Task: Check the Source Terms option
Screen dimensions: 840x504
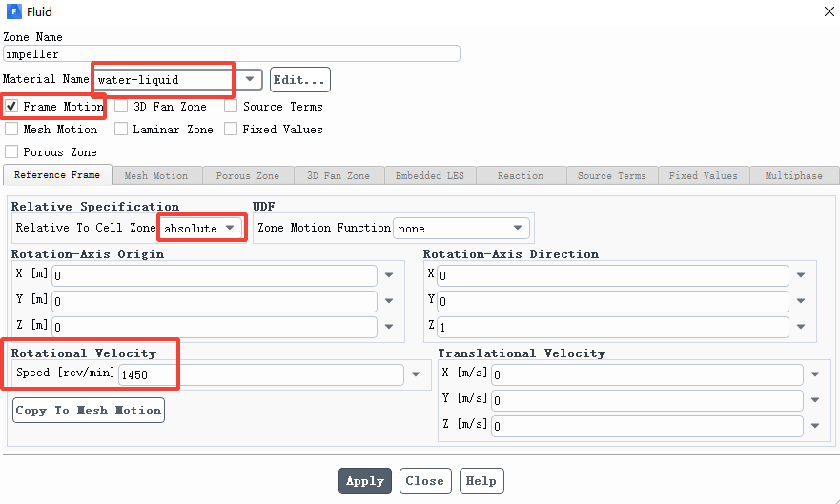Action: [x=231, y=106]
